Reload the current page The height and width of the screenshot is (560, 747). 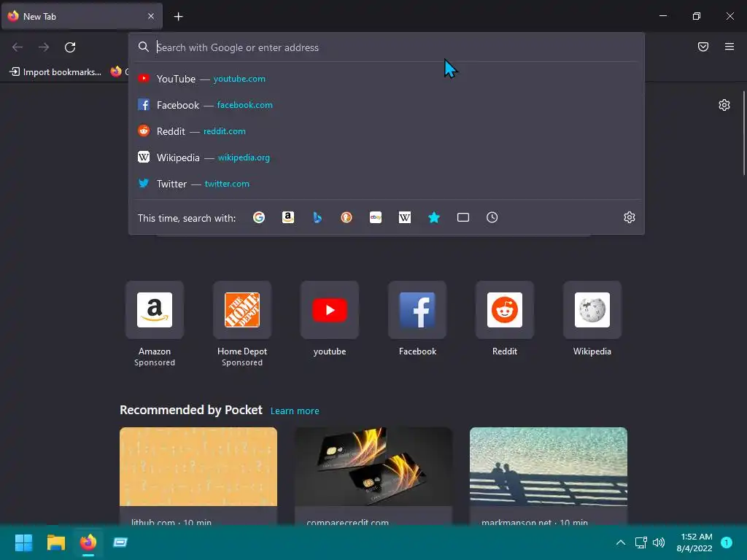70,47
